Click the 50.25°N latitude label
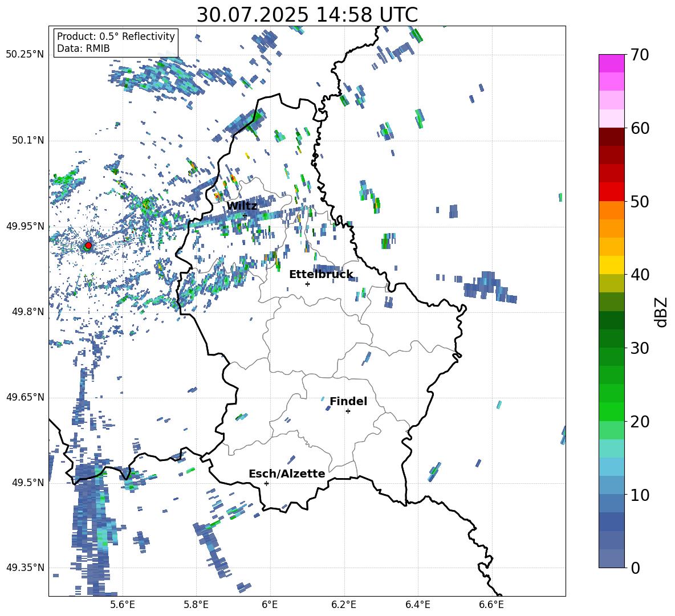 25,55
